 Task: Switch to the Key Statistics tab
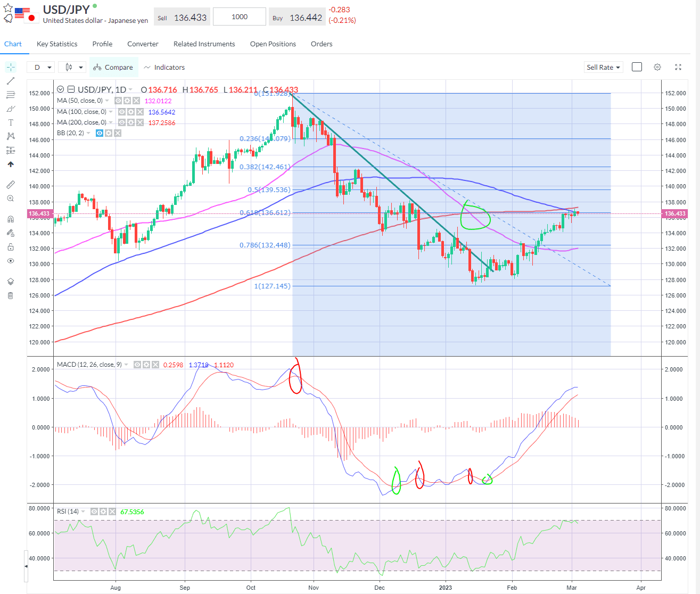pos(57,44)
